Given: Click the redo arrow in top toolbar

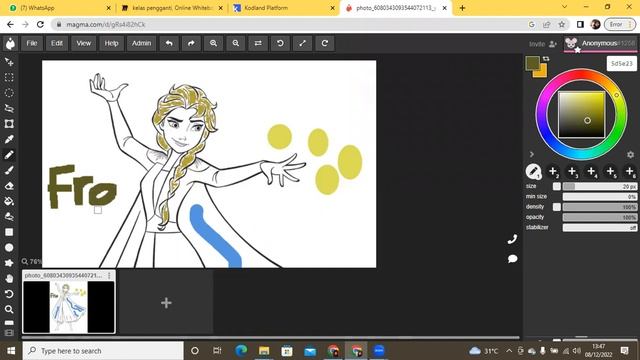Looking at the screenshot, I should click(191, 43).
